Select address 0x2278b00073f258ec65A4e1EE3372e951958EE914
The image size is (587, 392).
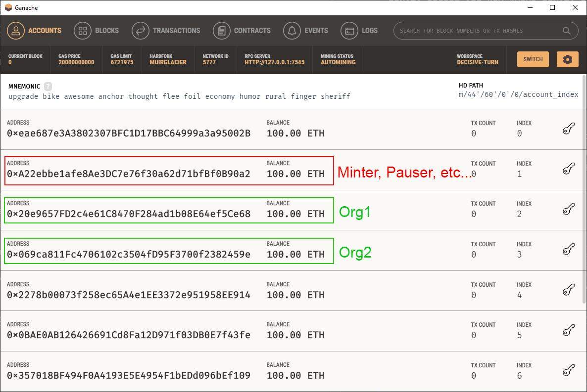129,295
